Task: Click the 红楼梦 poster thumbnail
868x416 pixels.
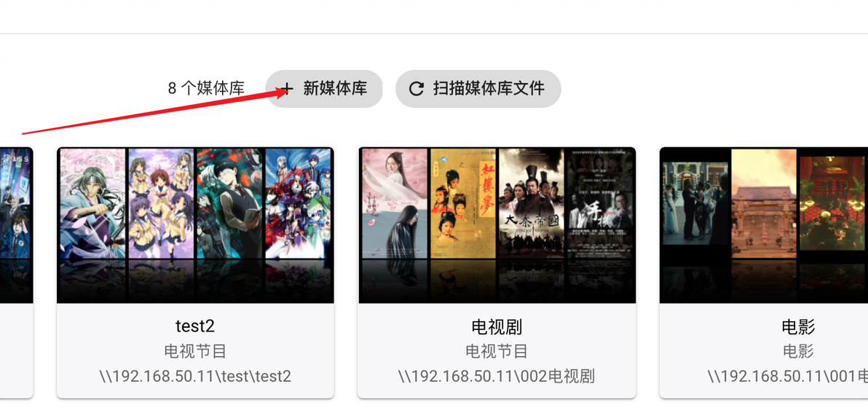Action: (x=463, y=204)
